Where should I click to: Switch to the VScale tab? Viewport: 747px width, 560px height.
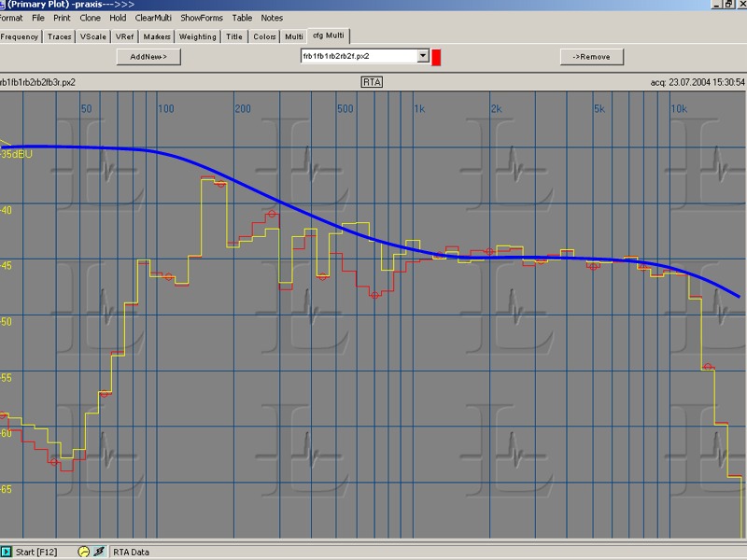tap(92, 36)
